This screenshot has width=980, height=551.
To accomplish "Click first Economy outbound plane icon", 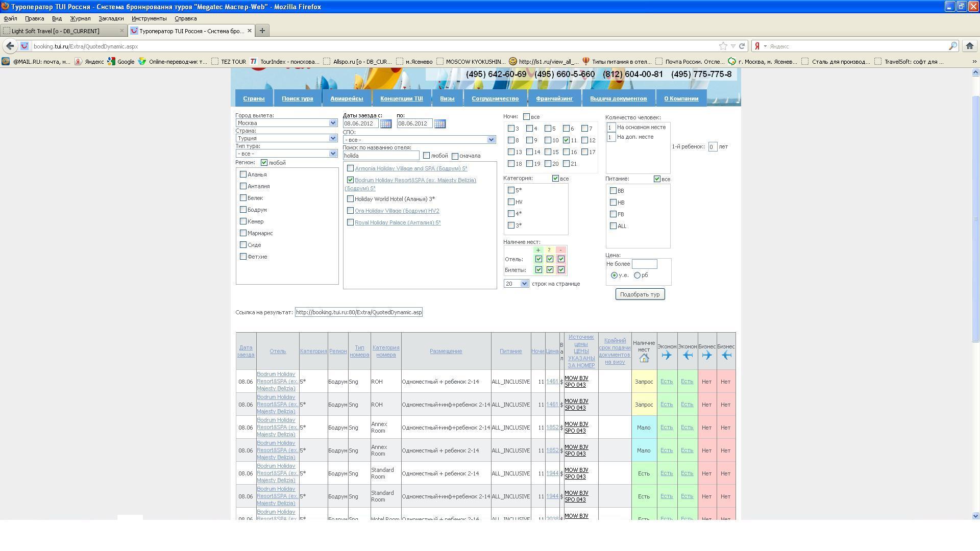I will coord(666,356).
